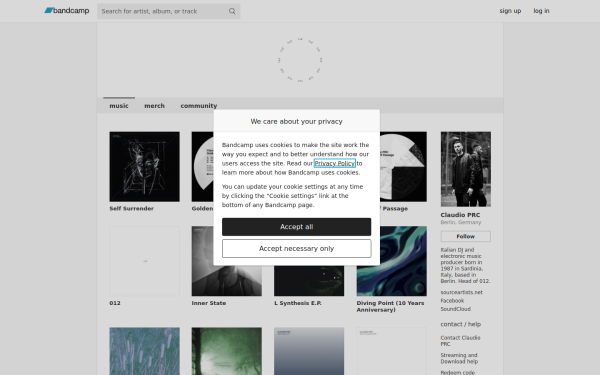Click the Redeem code link
Screen dimensions: 600x375
458,372
